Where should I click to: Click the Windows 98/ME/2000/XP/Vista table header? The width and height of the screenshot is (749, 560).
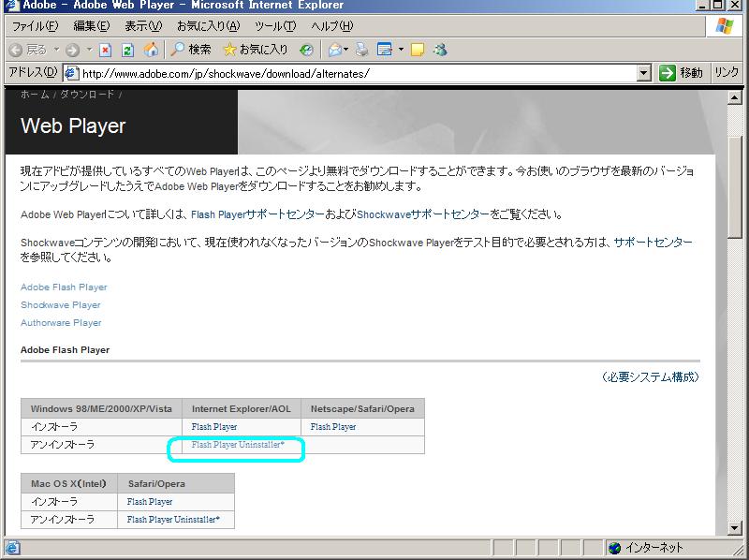pos(101,409)
